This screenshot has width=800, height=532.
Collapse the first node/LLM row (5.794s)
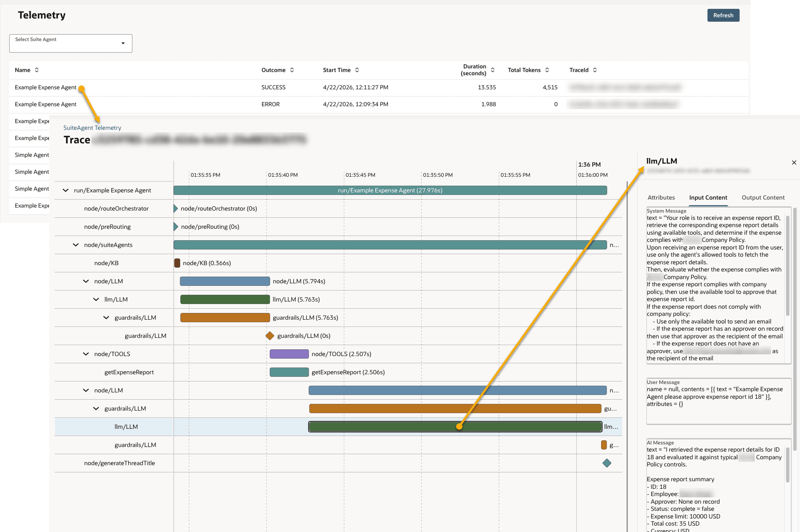point(86,281)
